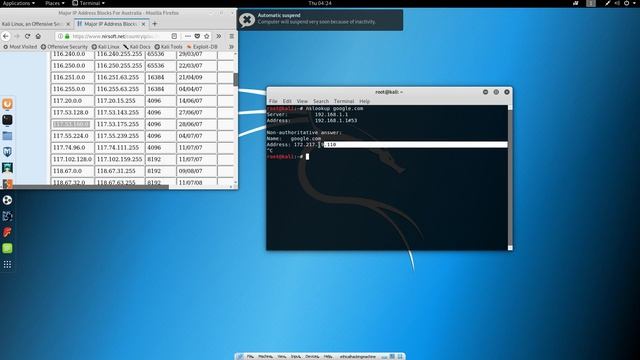Image resolution: width=640 pixels, height=360 pixels.
Task: Open the Applications menu
Action: [19, 3]
